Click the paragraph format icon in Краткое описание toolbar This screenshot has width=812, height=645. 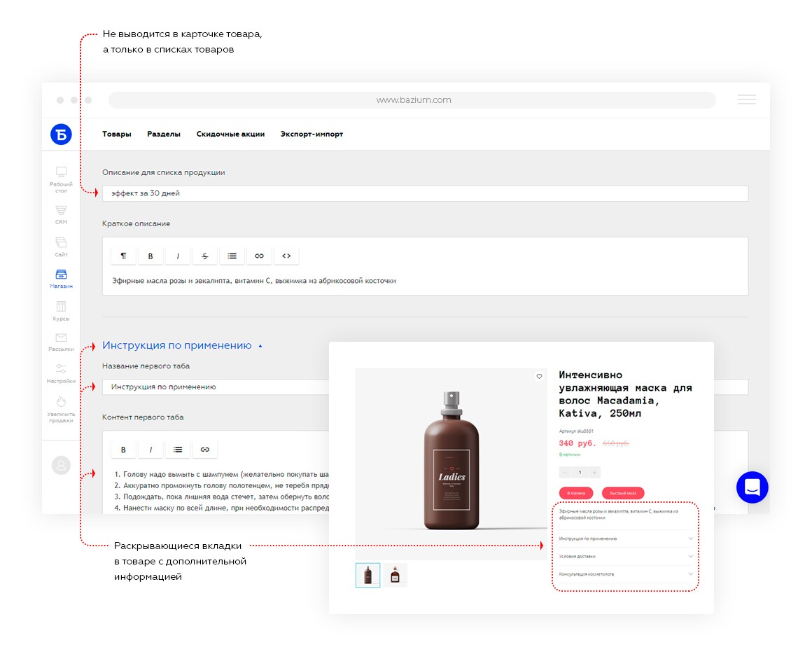tap(123, 256)
